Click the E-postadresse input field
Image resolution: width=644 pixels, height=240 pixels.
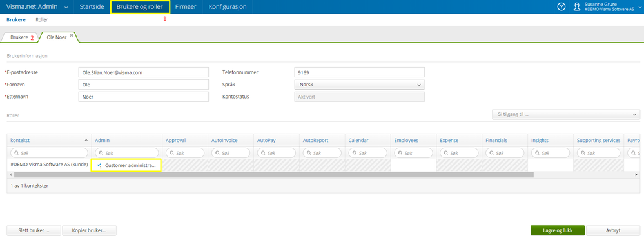click(x=144, y=72)
